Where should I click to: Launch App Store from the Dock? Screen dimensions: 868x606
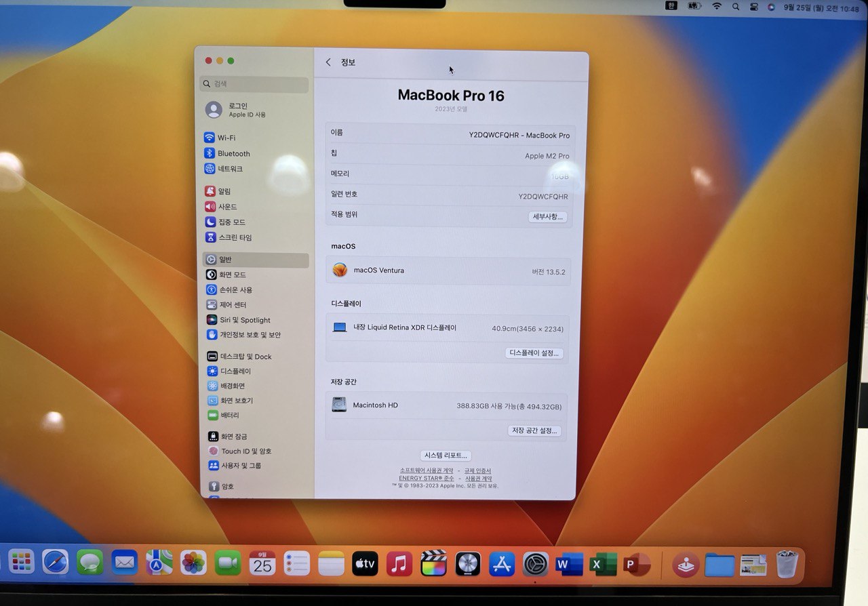click(502, 563)
